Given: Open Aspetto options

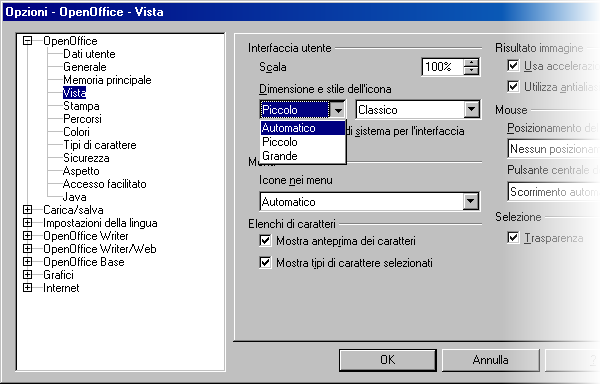Looking at the screenshot, I should [x=81, y=171].
